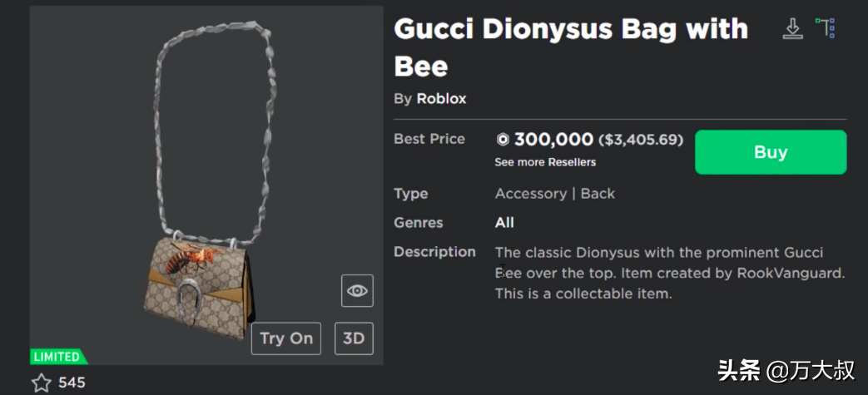Switch item preview to 3D
The image size is (868, 395).
coord(354,338)
